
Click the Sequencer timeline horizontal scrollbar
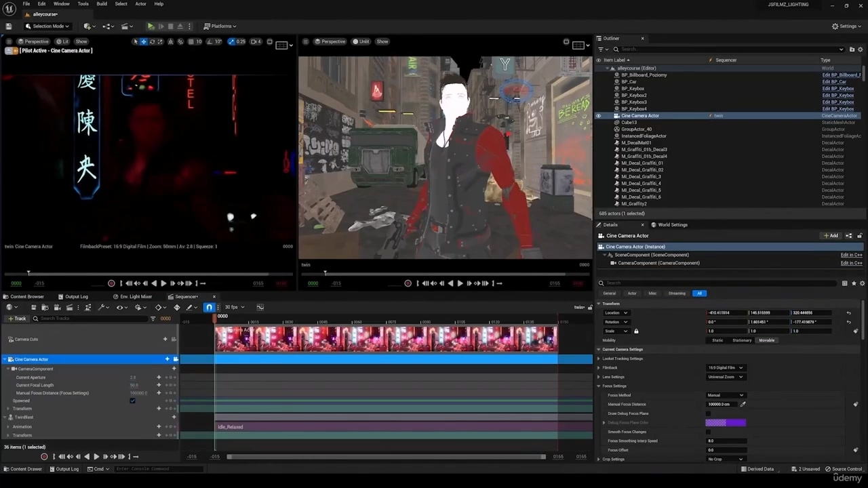point(386,457)
